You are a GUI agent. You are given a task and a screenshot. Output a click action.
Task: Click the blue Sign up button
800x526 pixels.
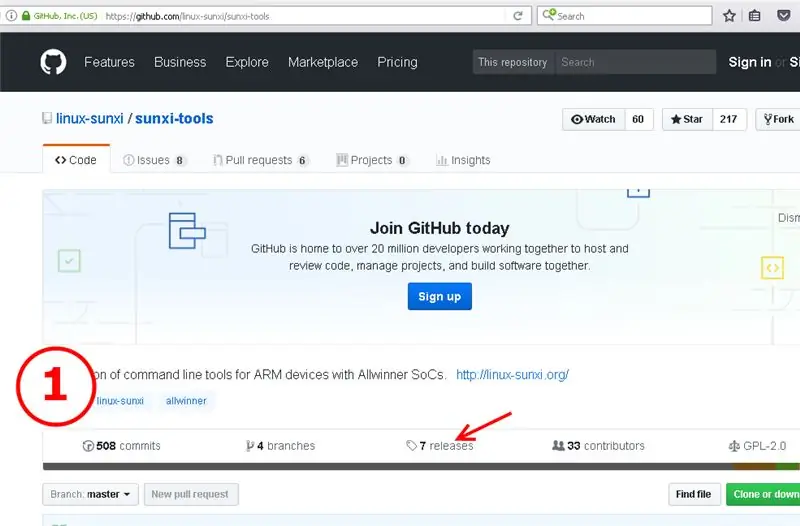point(439,296)
